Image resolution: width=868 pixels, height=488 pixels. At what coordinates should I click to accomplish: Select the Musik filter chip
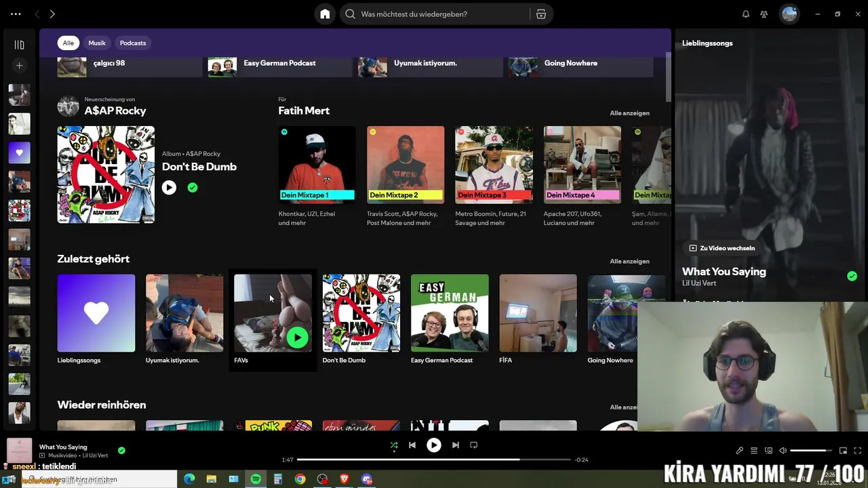point(97,43)
